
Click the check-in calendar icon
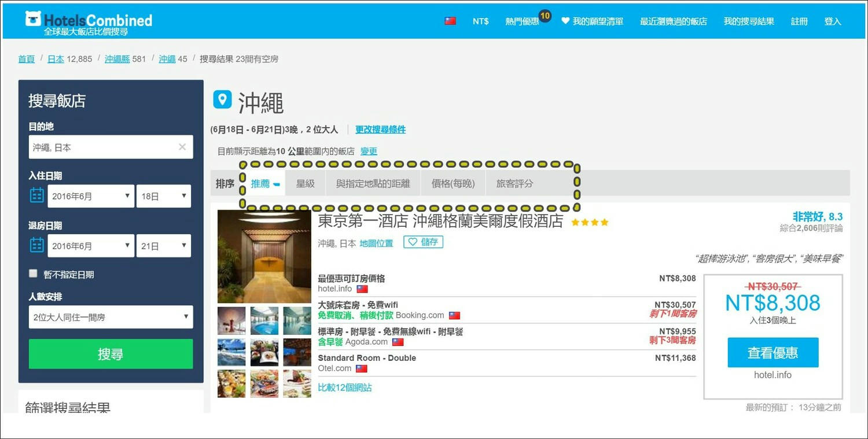click(x=37, y=195)
